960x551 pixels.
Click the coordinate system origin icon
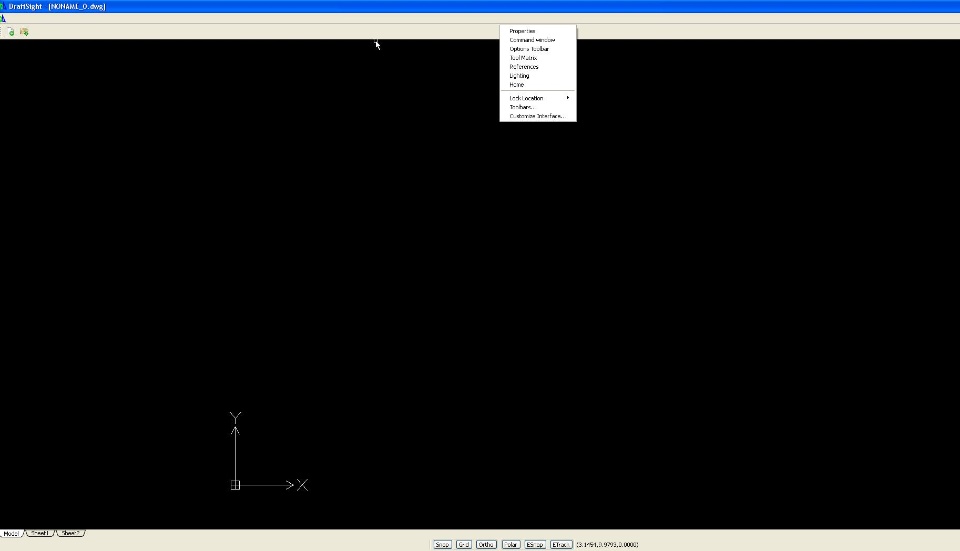(235, 485)
